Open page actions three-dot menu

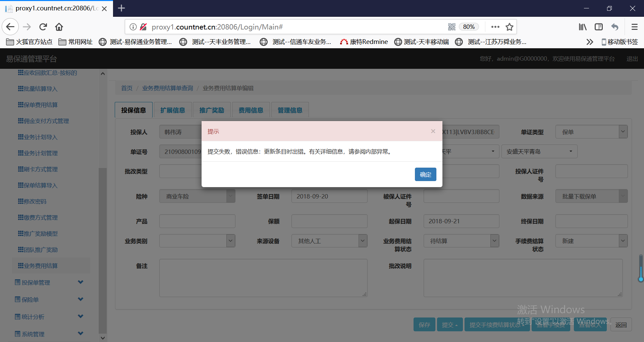(x=495, y=27)
